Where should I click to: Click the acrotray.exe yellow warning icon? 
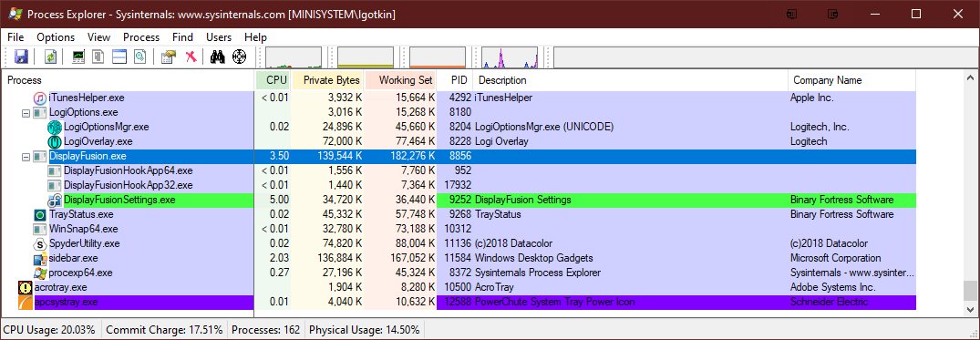pos(26,287)
